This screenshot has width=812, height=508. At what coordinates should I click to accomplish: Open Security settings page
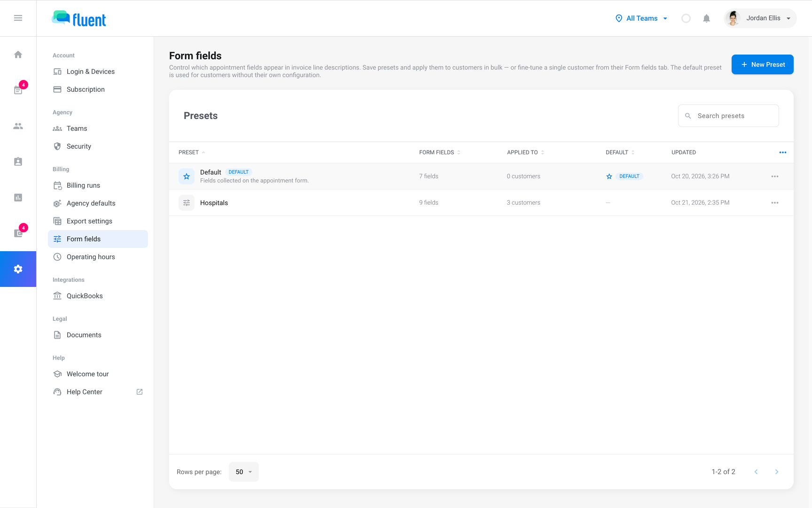[98, 146]
